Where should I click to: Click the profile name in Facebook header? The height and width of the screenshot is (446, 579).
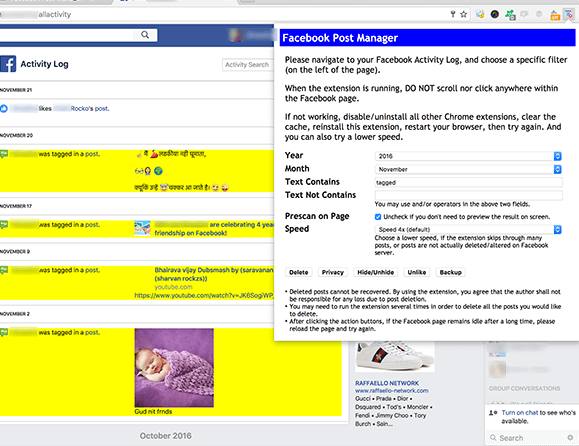click(260, 35)
